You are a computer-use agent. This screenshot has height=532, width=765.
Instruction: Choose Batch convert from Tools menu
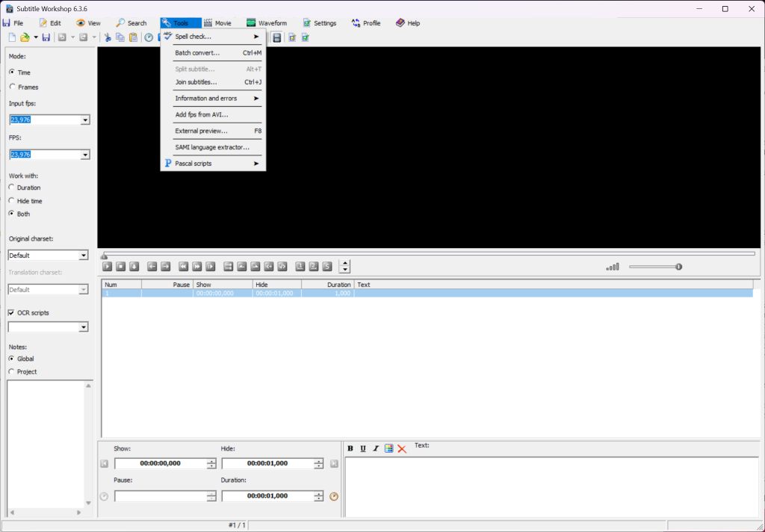213,53
